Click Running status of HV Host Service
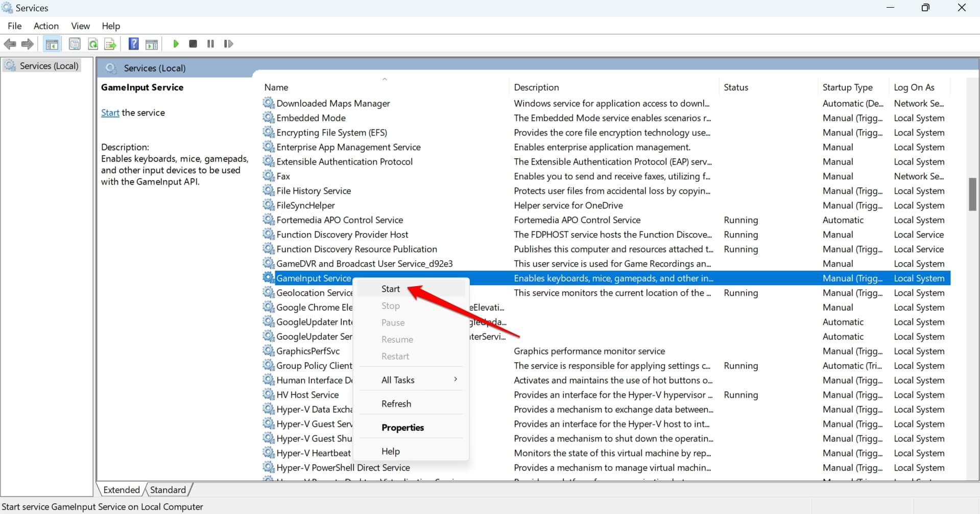 coord(740,395)
